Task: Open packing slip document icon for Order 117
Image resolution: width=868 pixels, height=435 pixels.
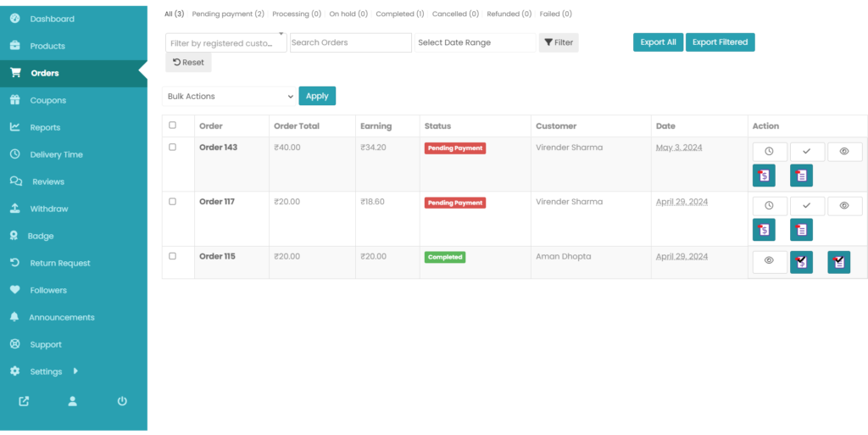Action: 802,230
